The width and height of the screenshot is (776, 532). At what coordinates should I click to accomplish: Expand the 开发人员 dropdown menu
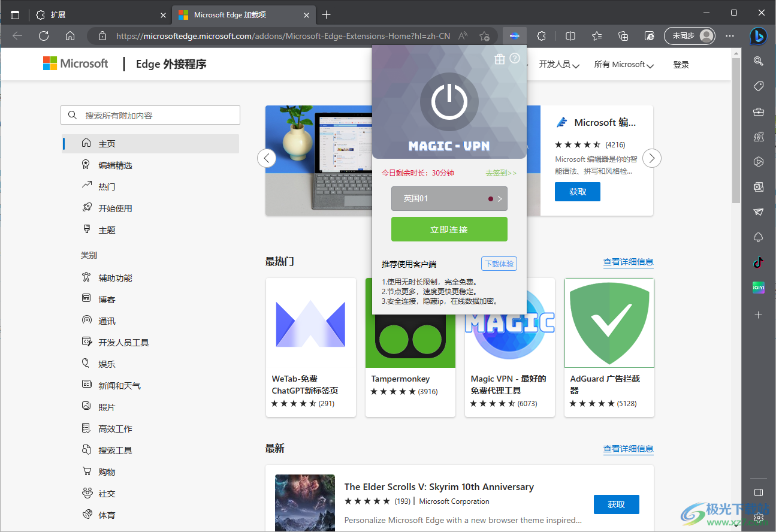click(559, 64)
